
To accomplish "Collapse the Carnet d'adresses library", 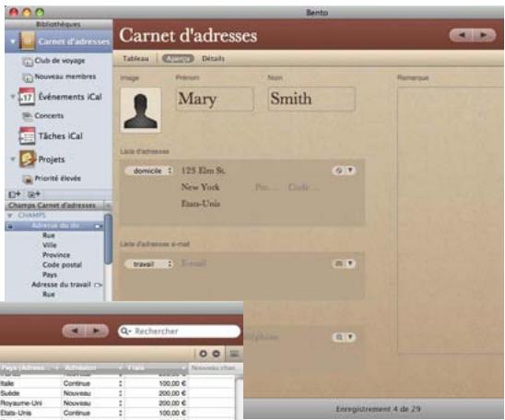I will tap(13, 41).
